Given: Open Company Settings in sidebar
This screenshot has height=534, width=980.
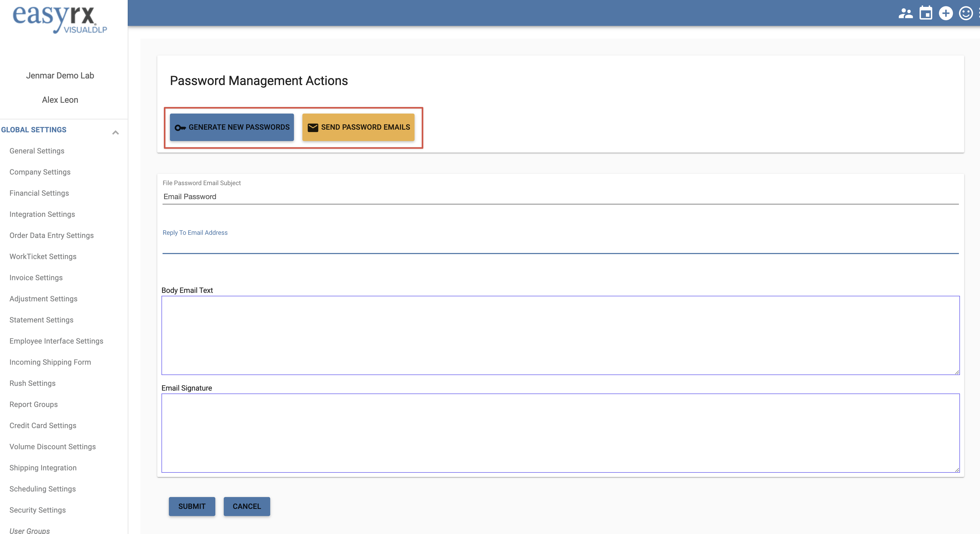Looking at the screenshot, I should [40, 172].
